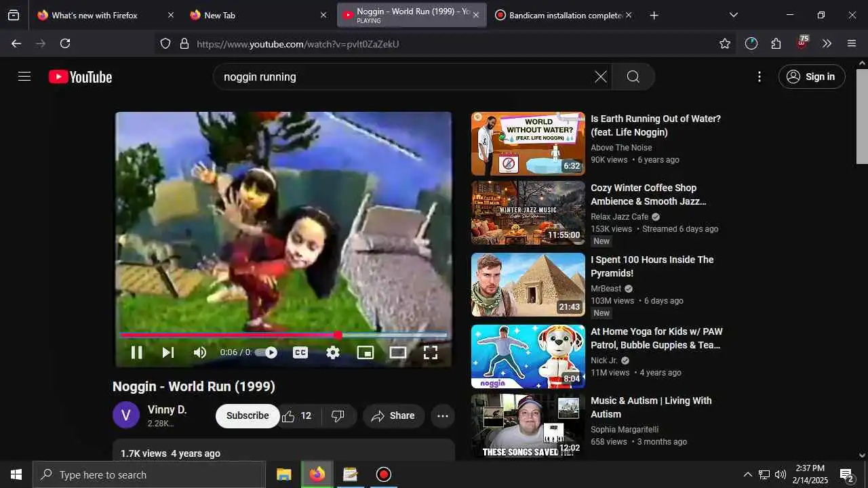Open a new browser tab
Image resolution: width=868 pixels, height=488 pixels.
(654, 15)
